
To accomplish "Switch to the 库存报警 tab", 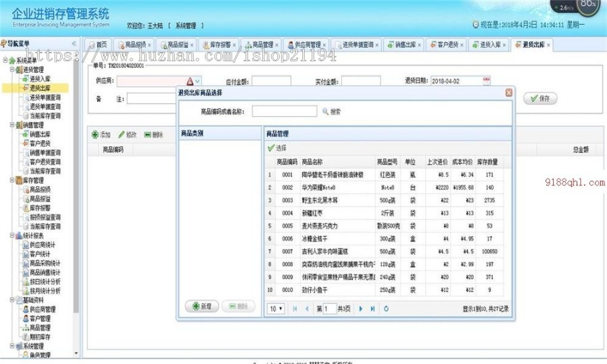I will click(219, 45).
